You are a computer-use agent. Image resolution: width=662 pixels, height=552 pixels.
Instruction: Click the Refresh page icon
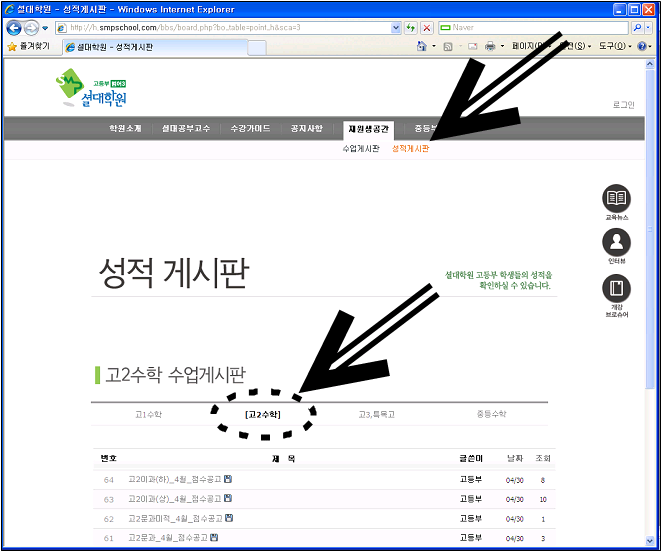click(x=410, y=28)
